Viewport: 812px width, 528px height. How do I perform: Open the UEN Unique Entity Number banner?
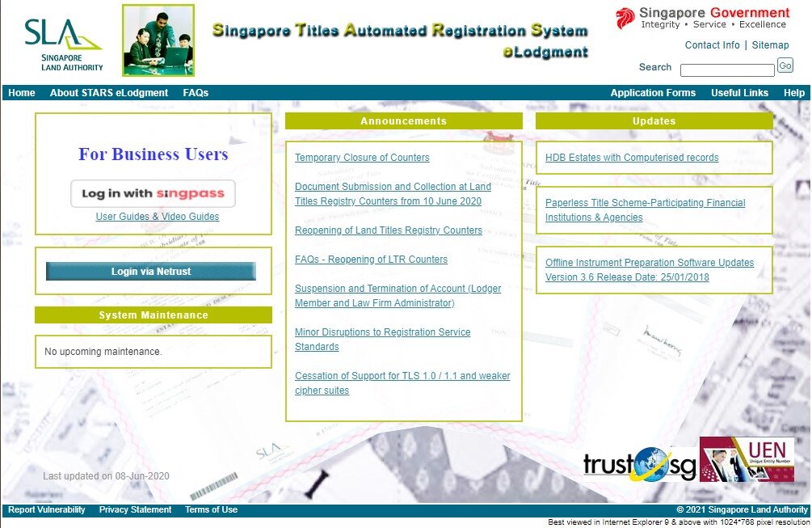747,459
